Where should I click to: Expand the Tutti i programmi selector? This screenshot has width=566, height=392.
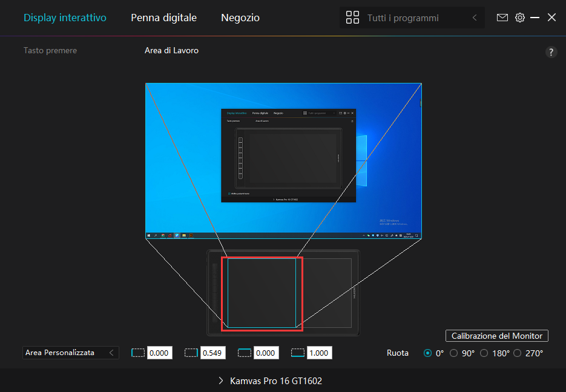tap(475, 18)
